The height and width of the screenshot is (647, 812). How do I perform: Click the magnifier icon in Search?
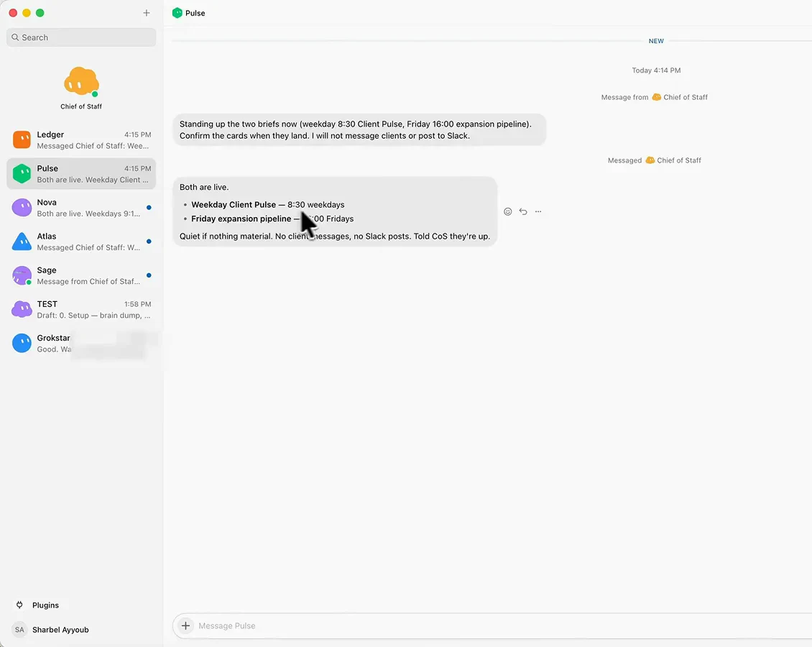[x=15, y=37]
